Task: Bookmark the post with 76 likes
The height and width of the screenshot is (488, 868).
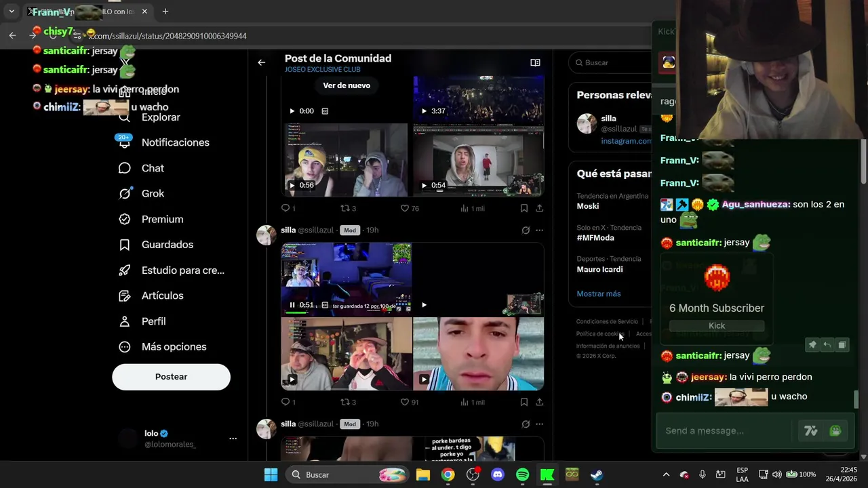Action: click(524, 208)
